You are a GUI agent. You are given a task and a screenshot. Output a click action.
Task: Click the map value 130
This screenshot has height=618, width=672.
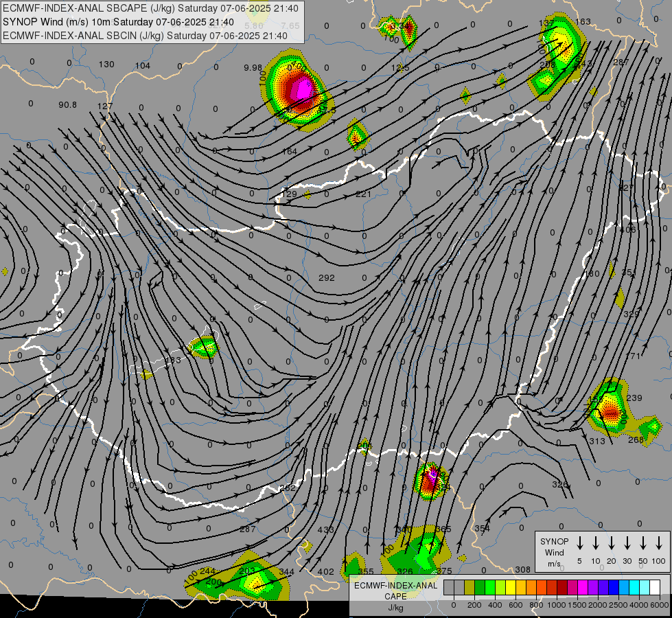(x=106, y=65)
